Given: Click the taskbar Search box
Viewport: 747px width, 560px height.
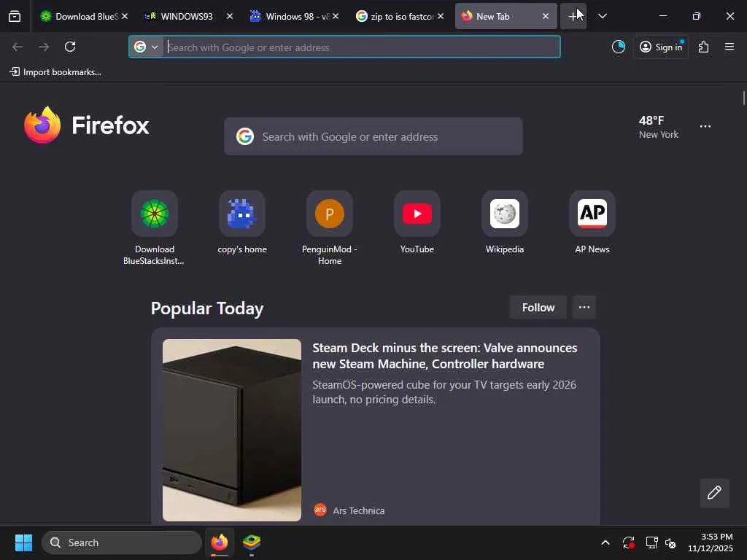Looking at the screenshot, I should [x=122, y=542].
